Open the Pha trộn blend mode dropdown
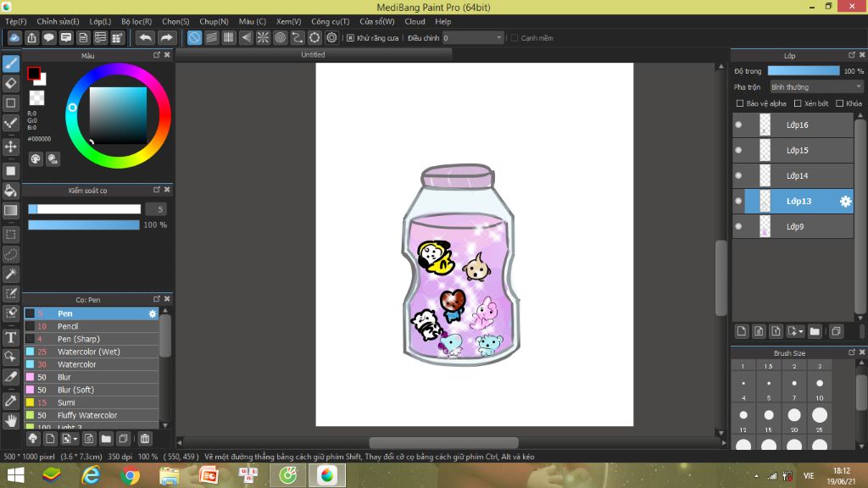Image resolution: width=868 pixels, height=488 pixels. (x=816, y=87)
